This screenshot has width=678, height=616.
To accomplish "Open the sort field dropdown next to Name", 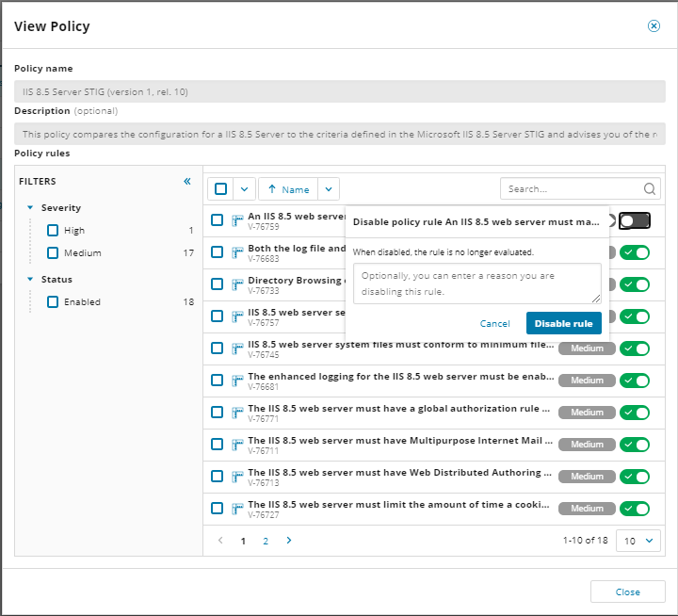I will point(328,189).
